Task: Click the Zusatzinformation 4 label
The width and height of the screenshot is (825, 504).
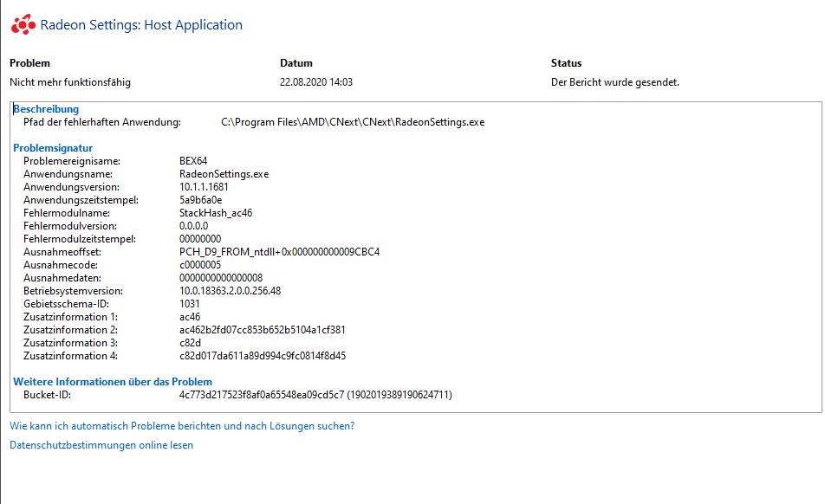Action: tap(70, 356)
